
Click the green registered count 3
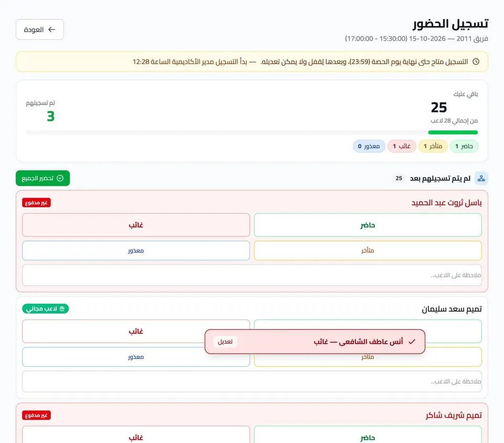51,116
